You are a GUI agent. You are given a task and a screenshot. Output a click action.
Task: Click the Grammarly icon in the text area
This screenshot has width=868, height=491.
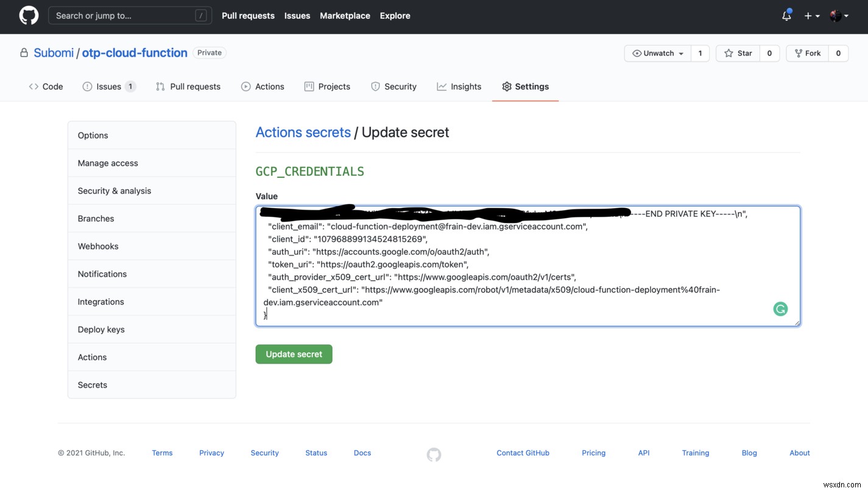click(780, 309)
